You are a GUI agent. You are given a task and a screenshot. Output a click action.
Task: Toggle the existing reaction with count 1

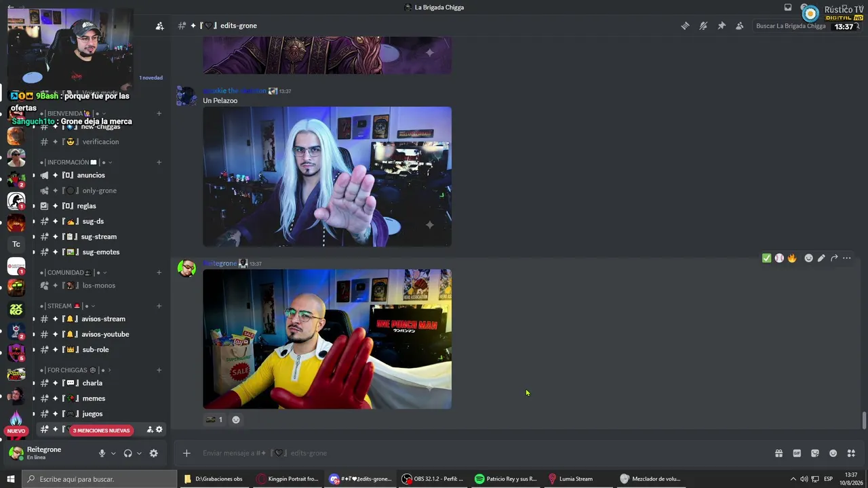(x=214, y=420)
